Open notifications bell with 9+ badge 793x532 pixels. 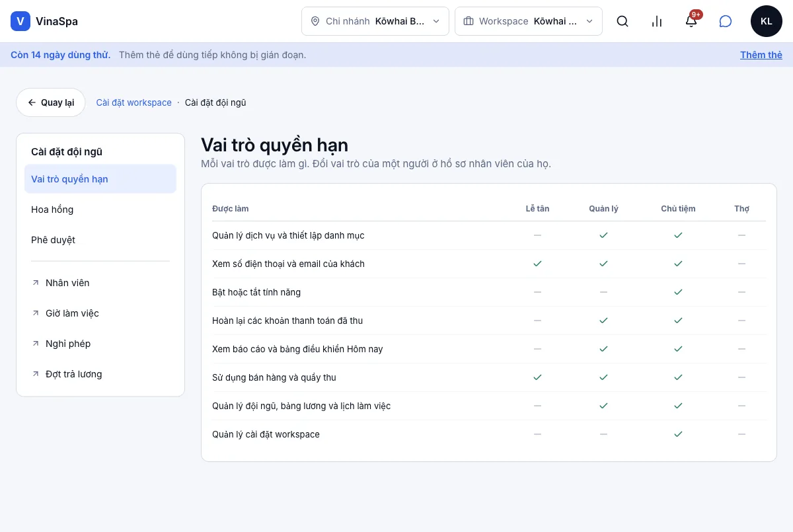tap(691, 21)
